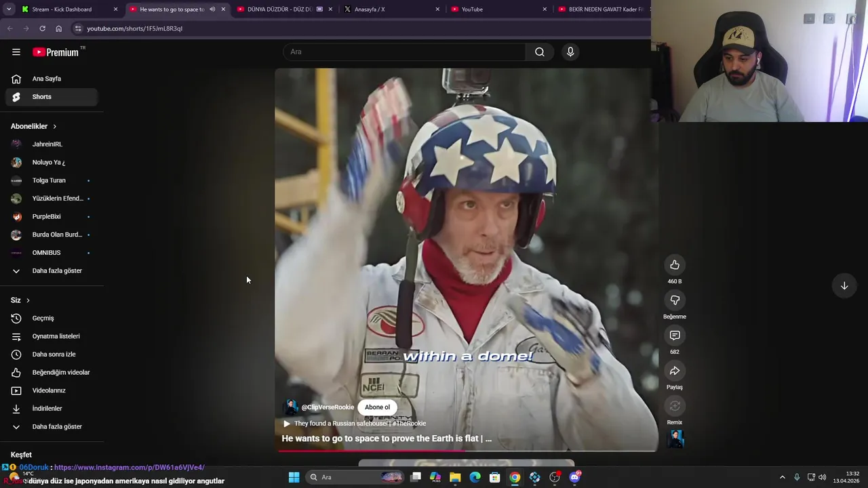Click the Remix button

coord(675,406)
